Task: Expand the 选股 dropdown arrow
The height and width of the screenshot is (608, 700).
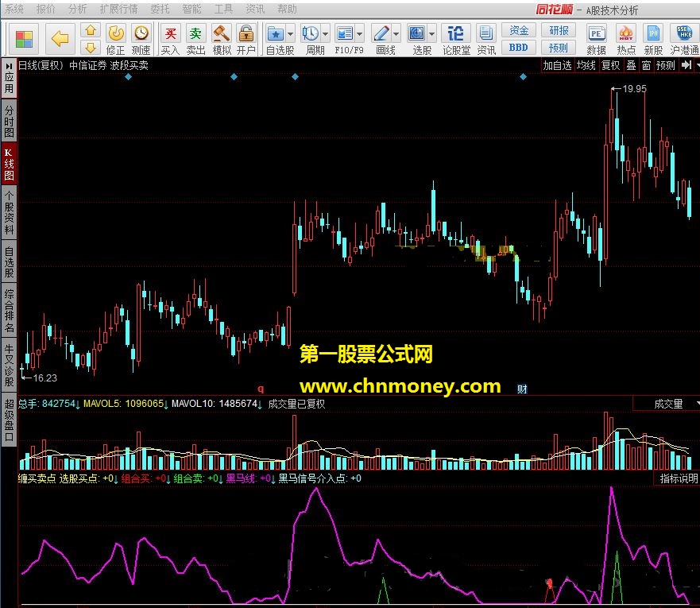Action: click(x=431, y=34)
